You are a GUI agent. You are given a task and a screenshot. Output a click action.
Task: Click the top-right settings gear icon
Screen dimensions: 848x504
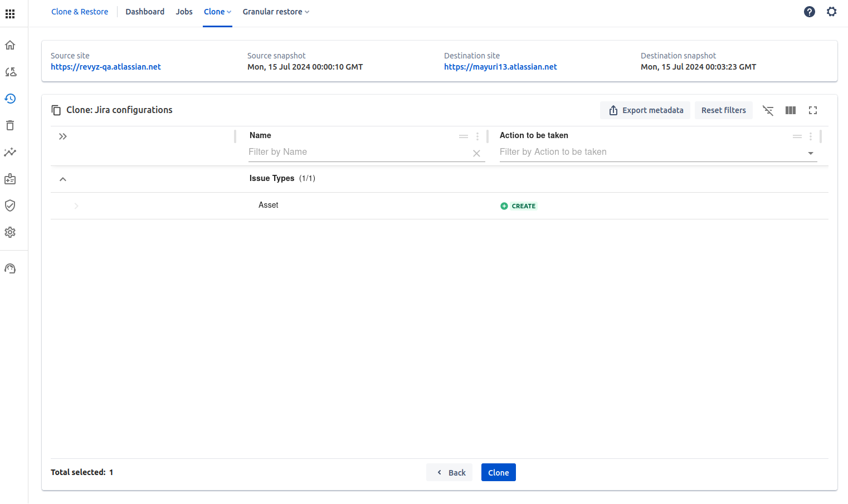831,12
